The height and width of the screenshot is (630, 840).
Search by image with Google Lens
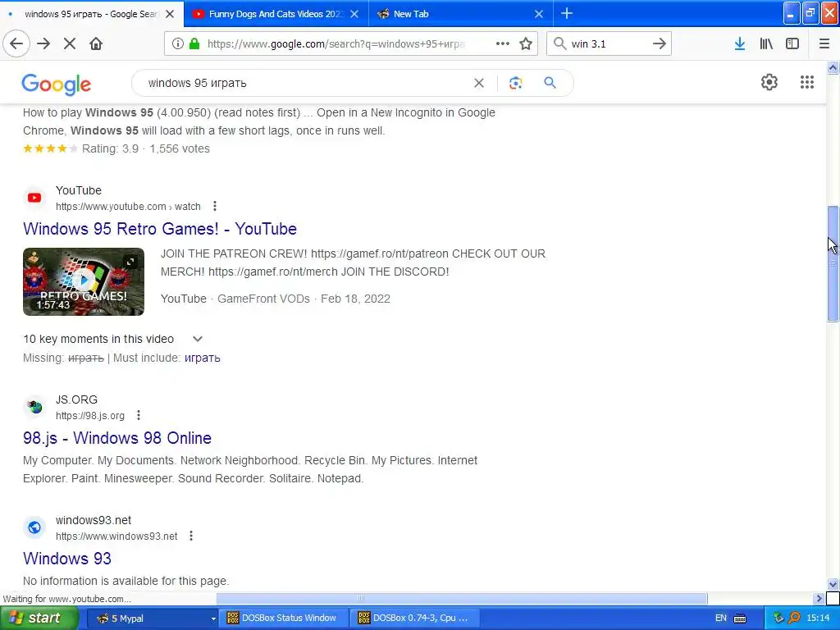[515, 83]
